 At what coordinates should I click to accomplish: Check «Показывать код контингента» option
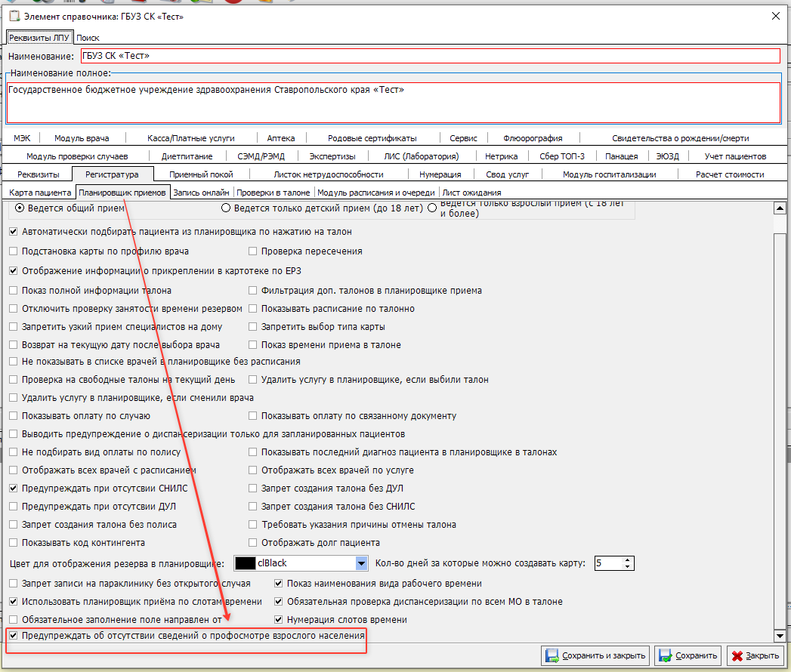click(x=14, y=542)
